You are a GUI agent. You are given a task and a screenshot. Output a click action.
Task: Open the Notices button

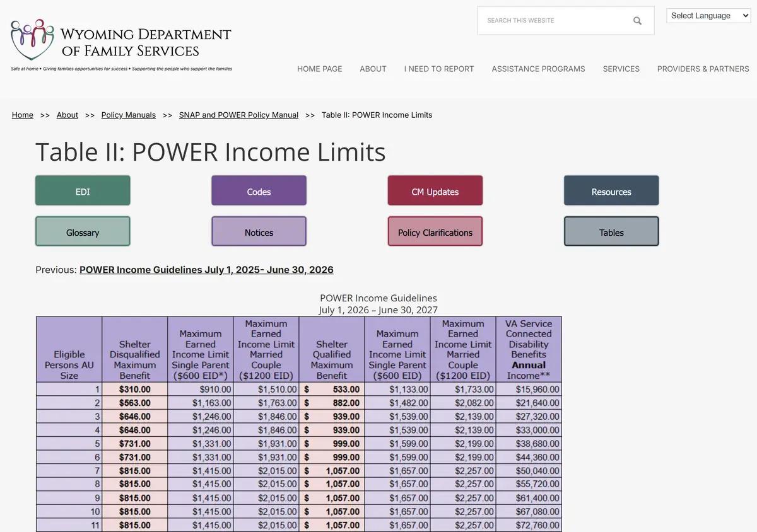259,231
